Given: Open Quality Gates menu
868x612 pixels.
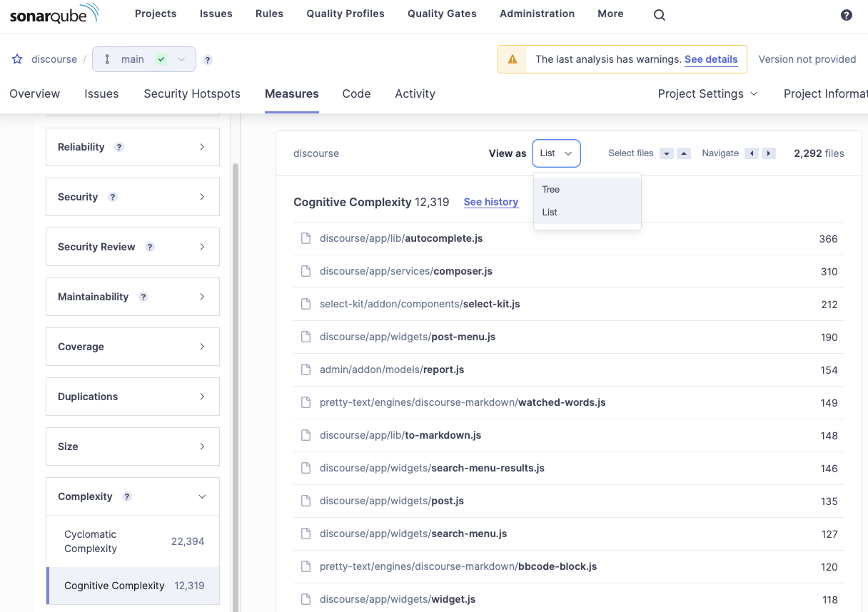Looking at the screenshot, I should [442, 14].
